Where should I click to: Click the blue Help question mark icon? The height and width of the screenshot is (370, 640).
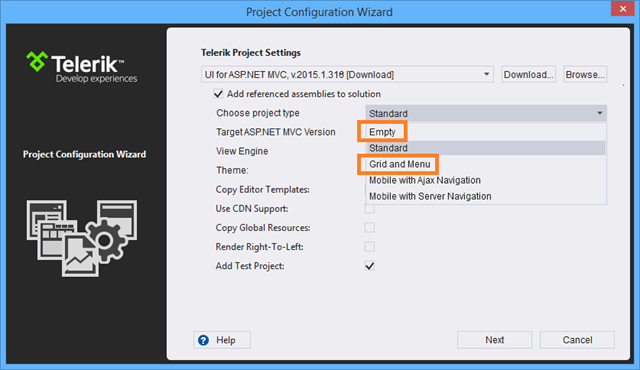[203, 340]
